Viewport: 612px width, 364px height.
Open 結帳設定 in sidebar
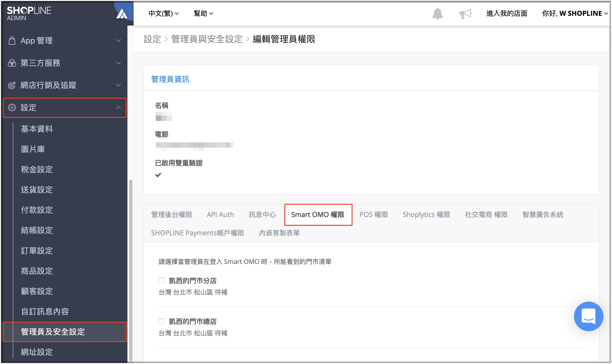click(37, 230)
